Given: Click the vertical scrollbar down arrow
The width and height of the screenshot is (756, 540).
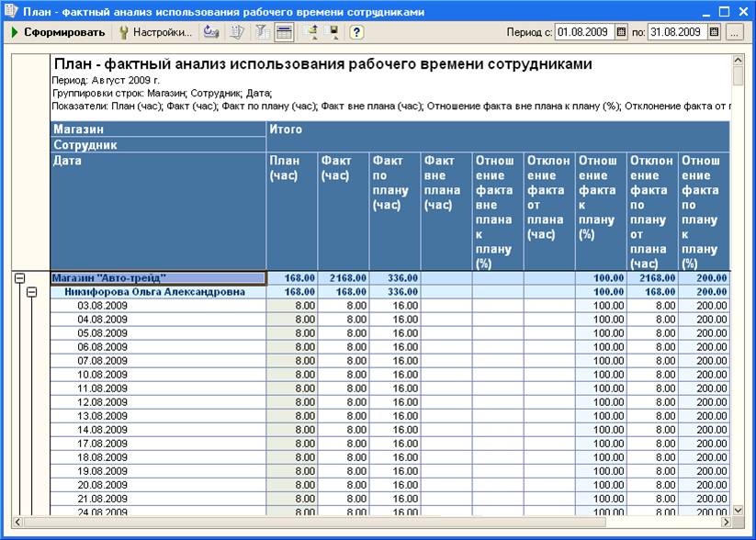Looking at the screenshot, I should point(738,510).
